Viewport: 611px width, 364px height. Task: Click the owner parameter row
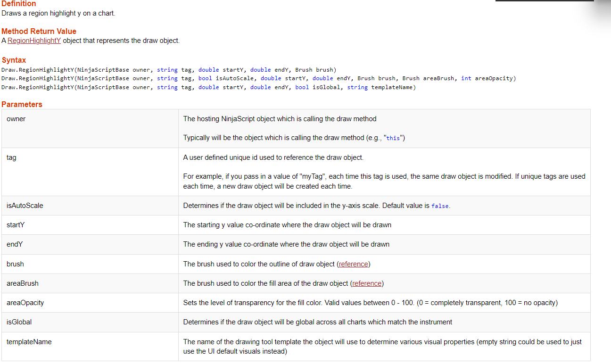[x=16, y=118]
